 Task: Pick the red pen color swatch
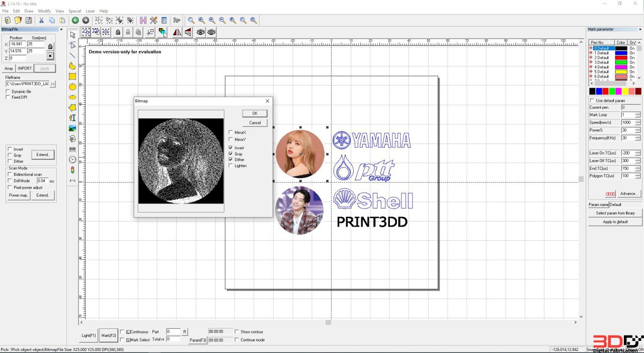coord(605,91)
